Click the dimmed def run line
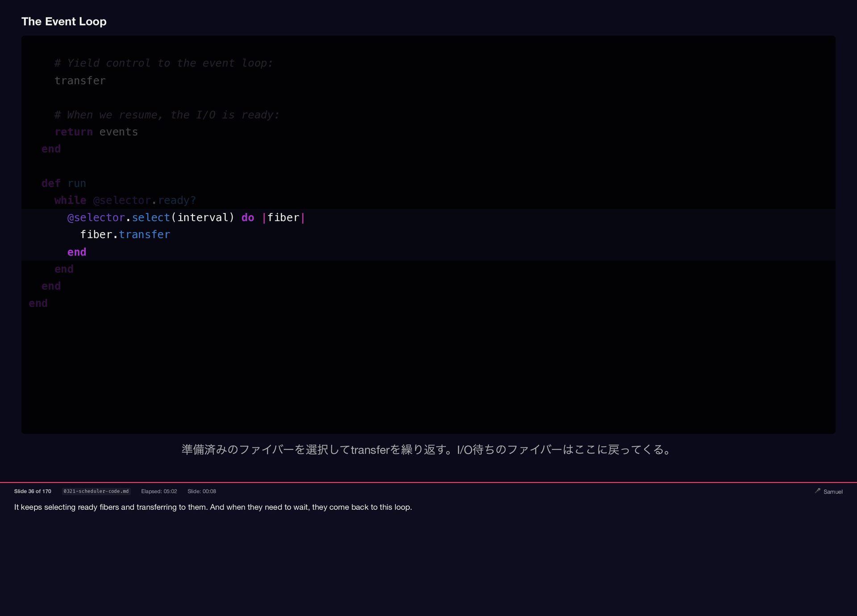 click(64, 183)
